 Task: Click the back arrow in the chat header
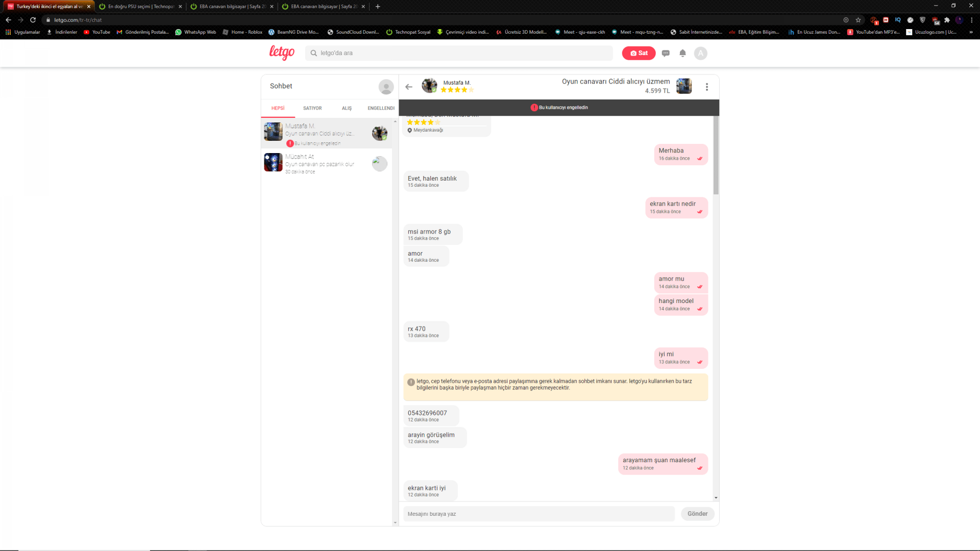tap(409, 87)
